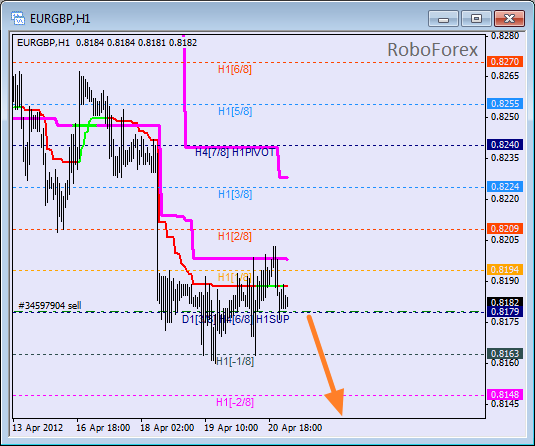Click the current price 0.8182 tag

click(505, 302)
